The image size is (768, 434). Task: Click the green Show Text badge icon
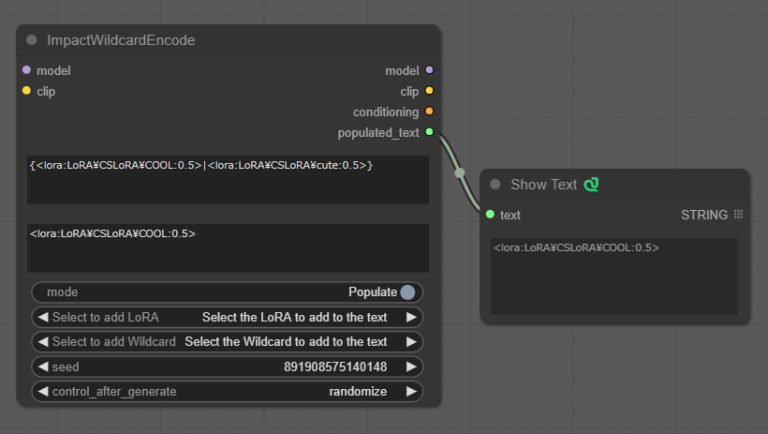[591, 184]
